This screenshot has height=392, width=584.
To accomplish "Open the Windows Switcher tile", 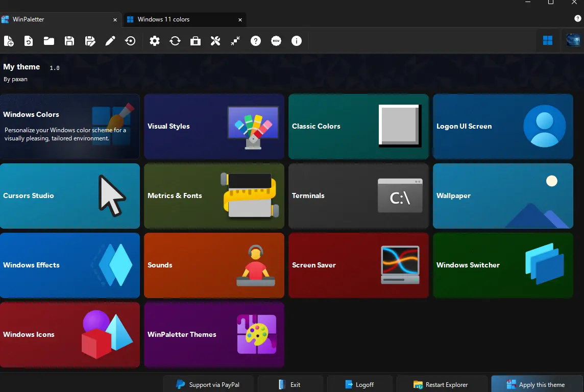I will pyautogui.click(x=503, y=265).
